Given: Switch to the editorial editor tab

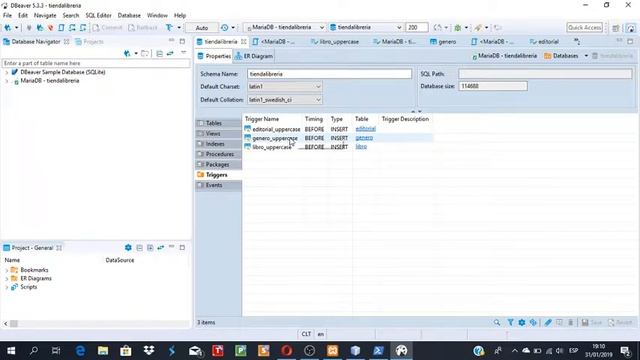Looking at the screenshot, I should click(544, 42).
